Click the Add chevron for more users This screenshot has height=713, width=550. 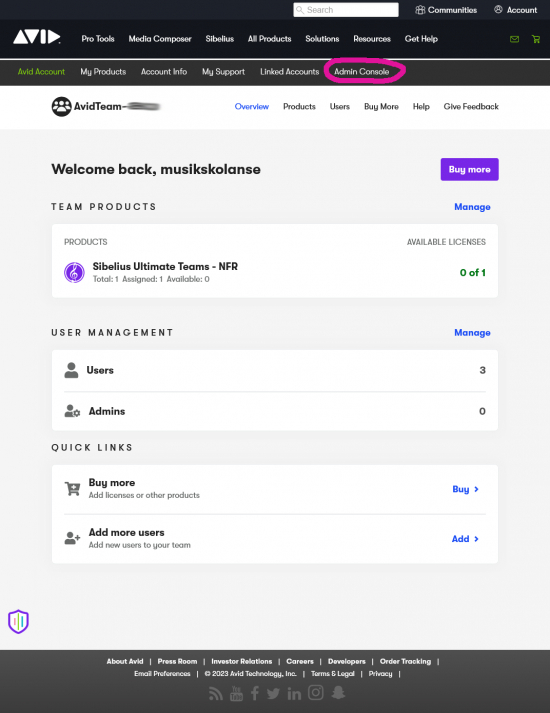(465, 539)
